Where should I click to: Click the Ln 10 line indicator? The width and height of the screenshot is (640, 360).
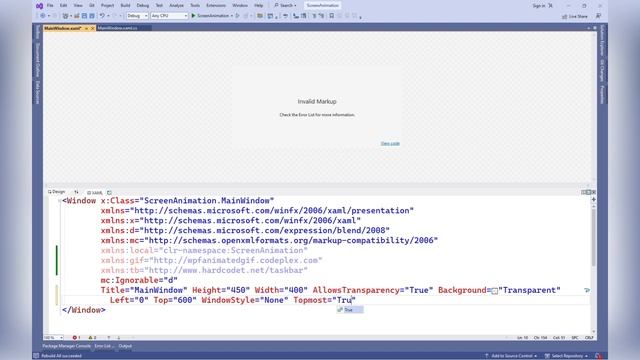coord(522,338)
